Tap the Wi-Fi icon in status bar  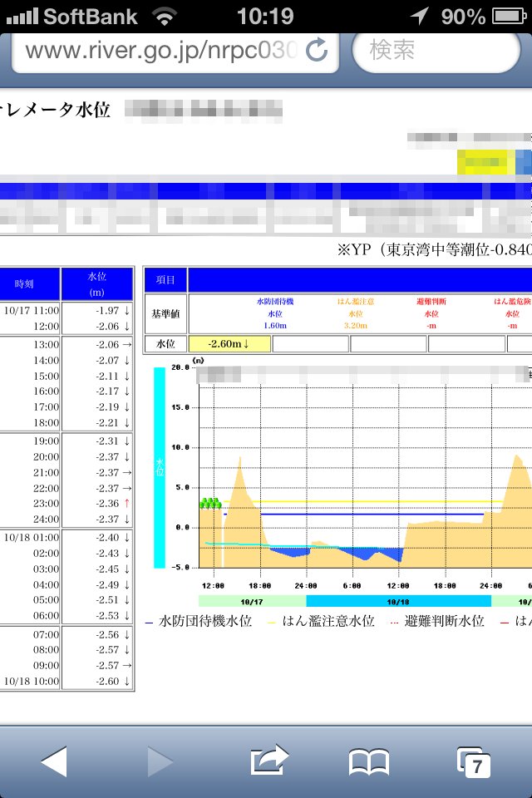164,17
